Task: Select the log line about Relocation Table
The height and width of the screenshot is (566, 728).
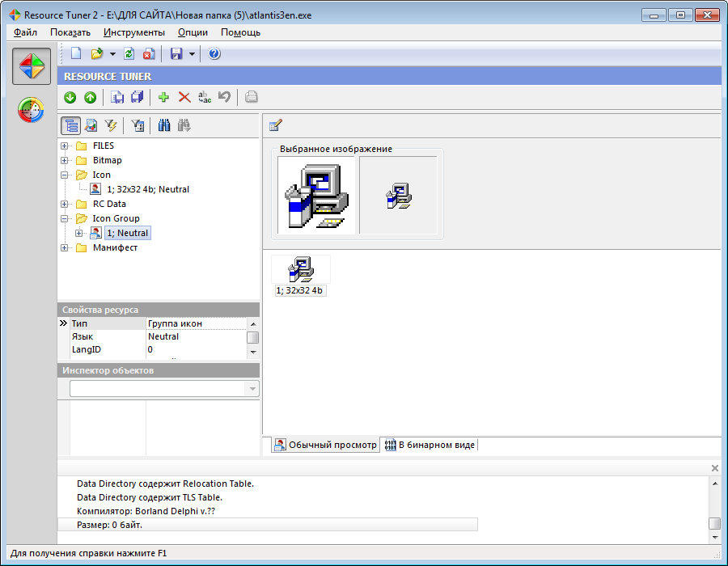Action: point(165,484)
